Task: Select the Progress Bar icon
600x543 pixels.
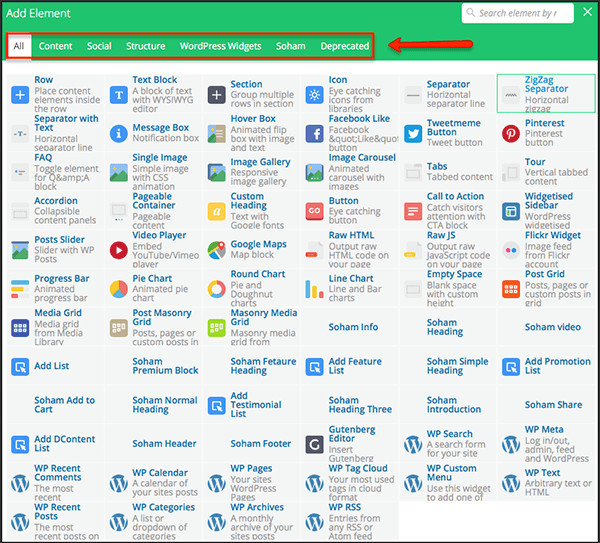Action: [20, 289]
